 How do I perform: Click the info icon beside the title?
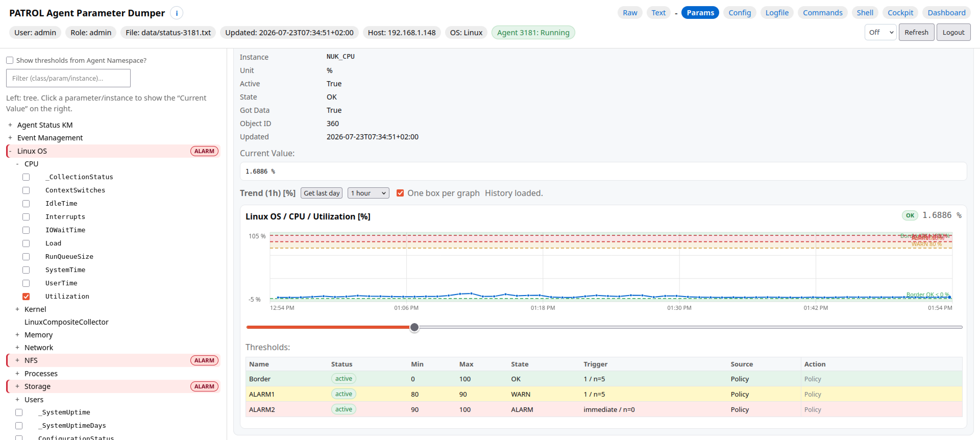177,13
